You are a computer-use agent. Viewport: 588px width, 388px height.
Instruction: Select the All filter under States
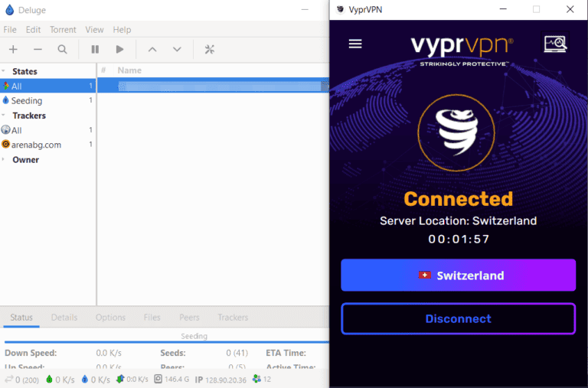click(48, 86)
